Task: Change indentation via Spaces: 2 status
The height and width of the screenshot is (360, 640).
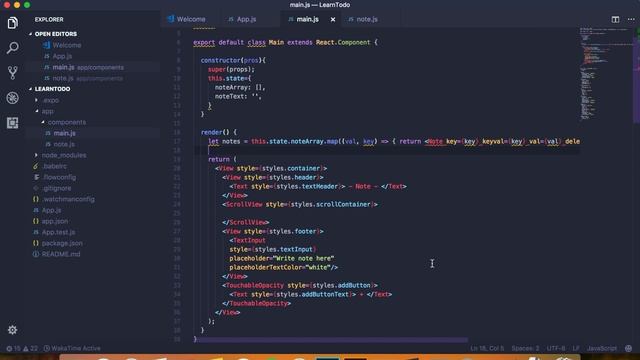Action: click(x=525, y=348)
